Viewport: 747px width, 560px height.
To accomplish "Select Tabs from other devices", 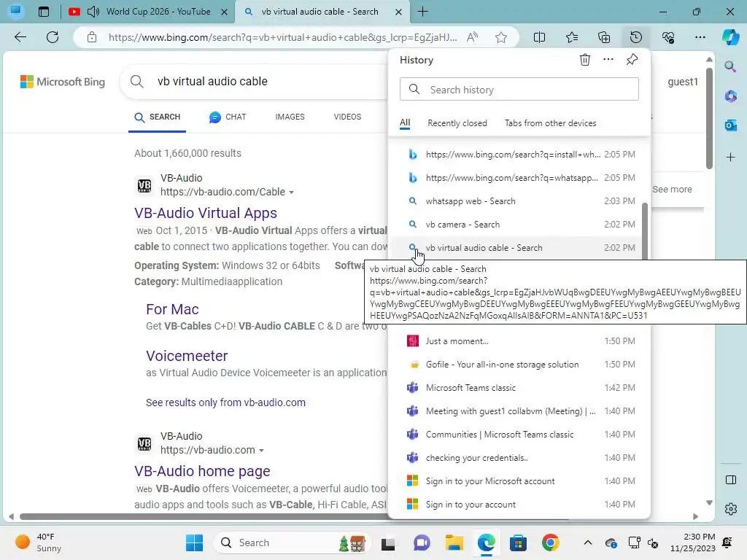I will tap(550, 123).
